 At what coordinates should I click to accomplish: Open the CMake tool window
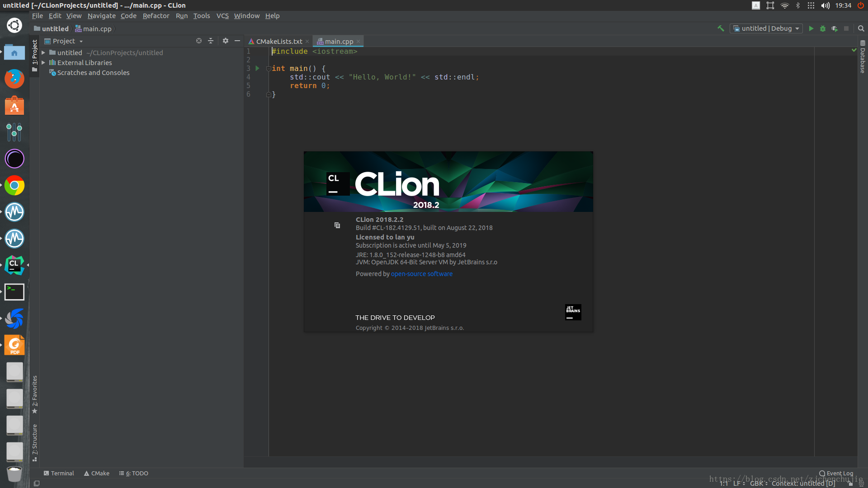(x=97, y=473)
